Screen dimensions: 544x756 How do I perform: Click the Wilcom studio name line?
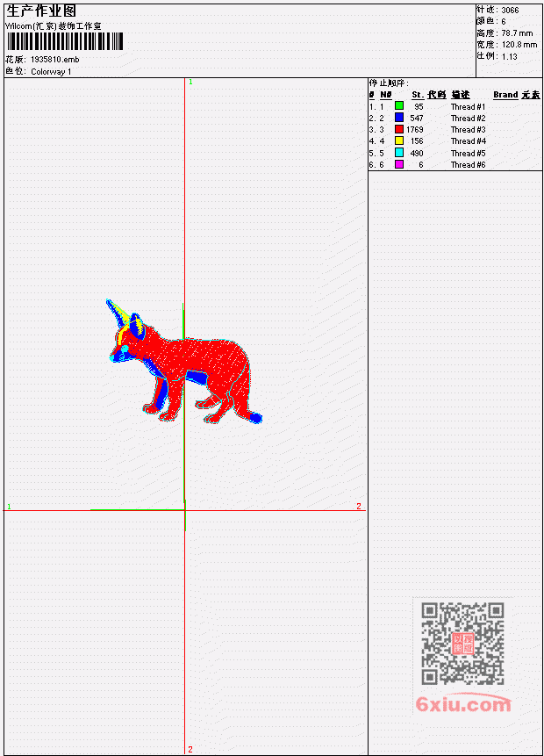click(x=54, y=26)
